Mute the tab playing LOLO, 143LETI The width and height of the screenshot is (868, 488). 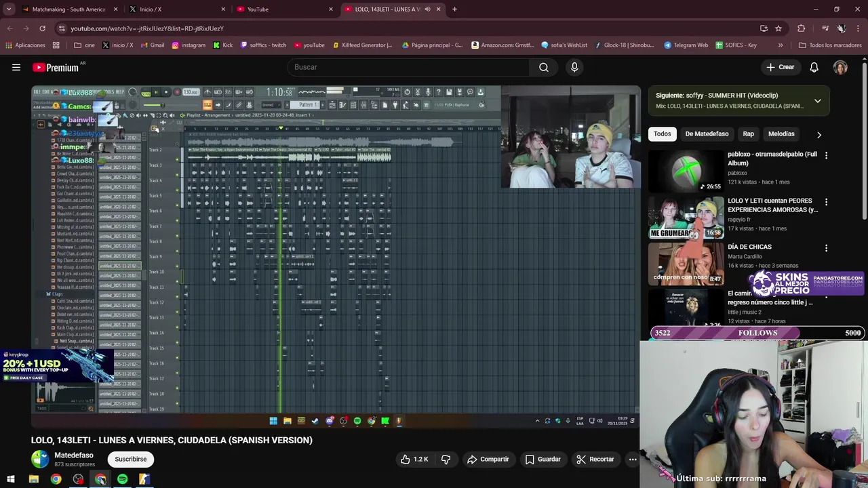tap(427, 9)
